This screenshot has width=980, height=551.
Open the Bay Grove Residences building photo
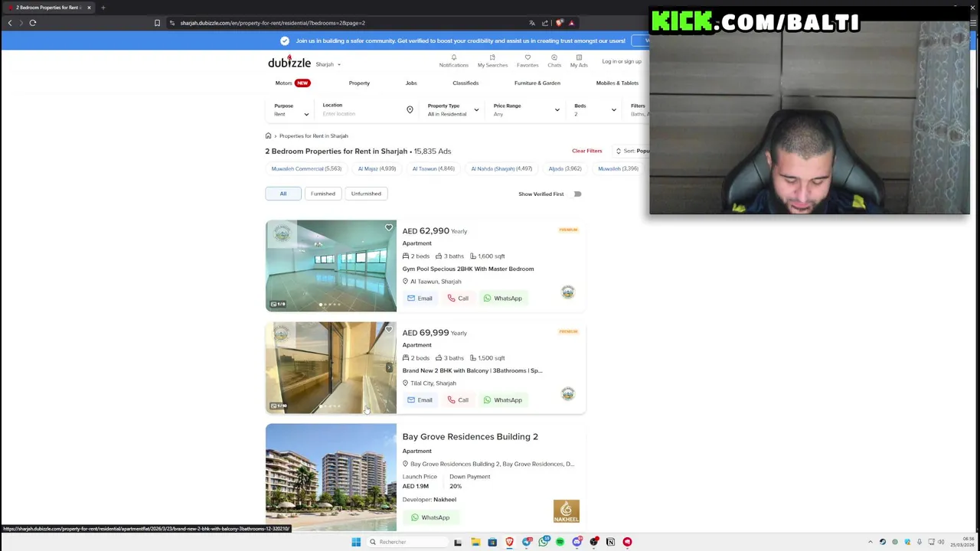[331, 477]
